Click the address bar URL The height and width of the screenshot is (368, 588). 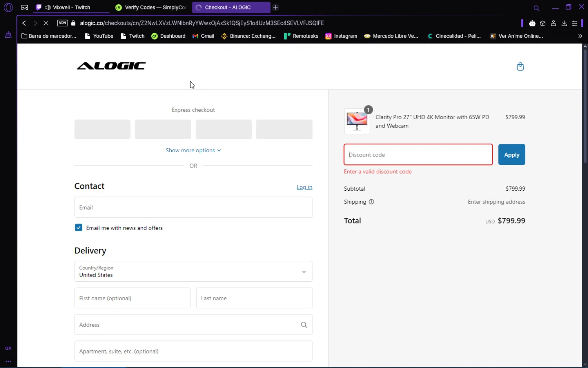202,23
